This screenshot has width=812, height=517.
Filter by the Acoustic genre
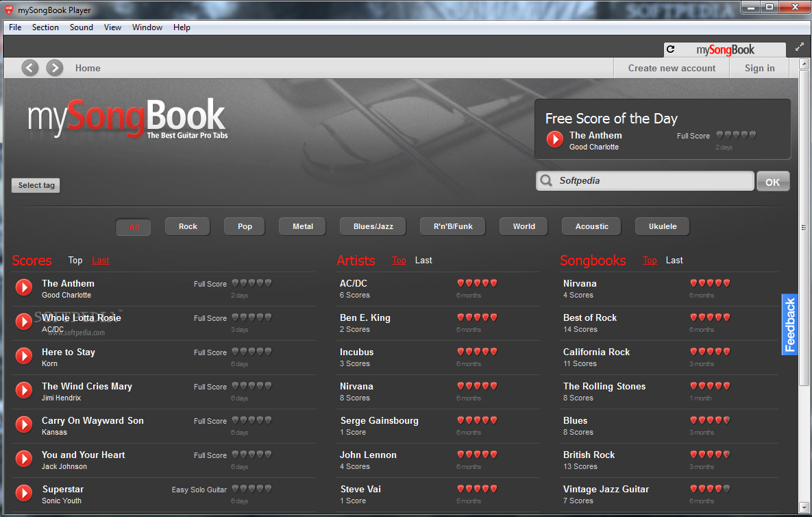tap(591, 226)
